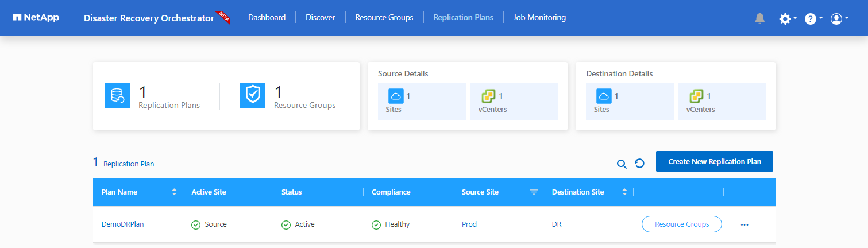The width and height of the screenshot is (868, 248).
Task: Open the Discover tab
Action: (x=320, y=17)
